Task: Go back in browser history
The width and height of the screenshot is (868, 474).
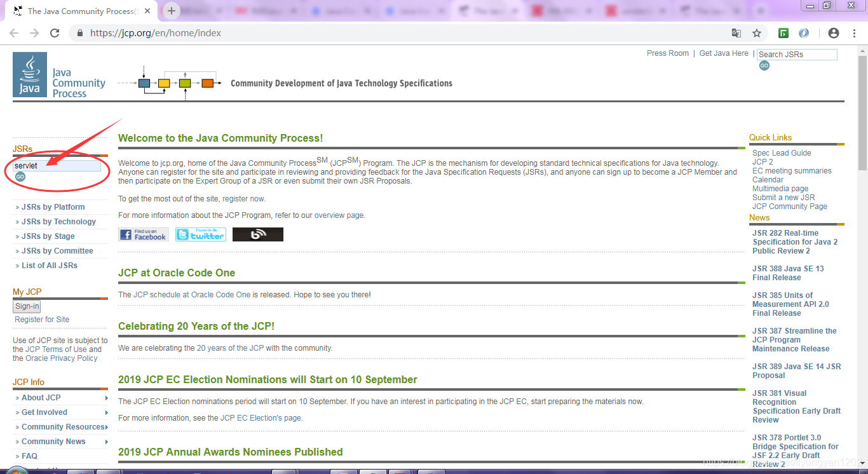Action: (x=14, y=33)
